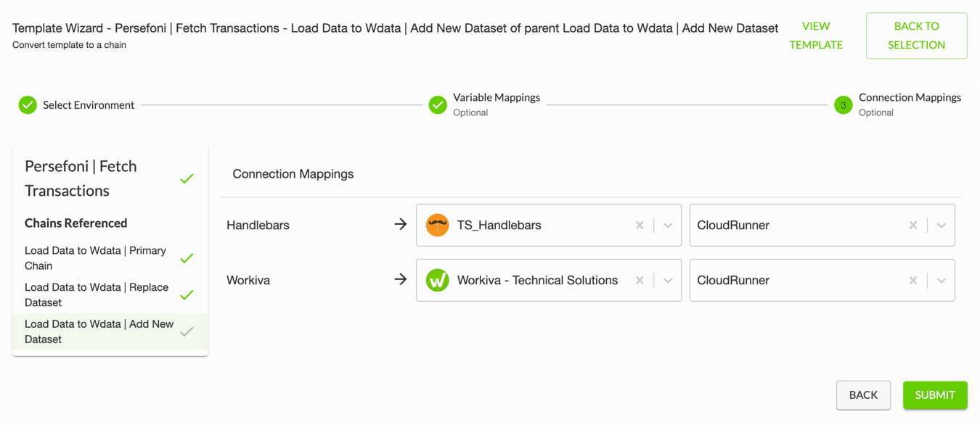Clear CloudRunner selection in Workiva row
This screenshot has height=425, width=980.
coord(913,281)
